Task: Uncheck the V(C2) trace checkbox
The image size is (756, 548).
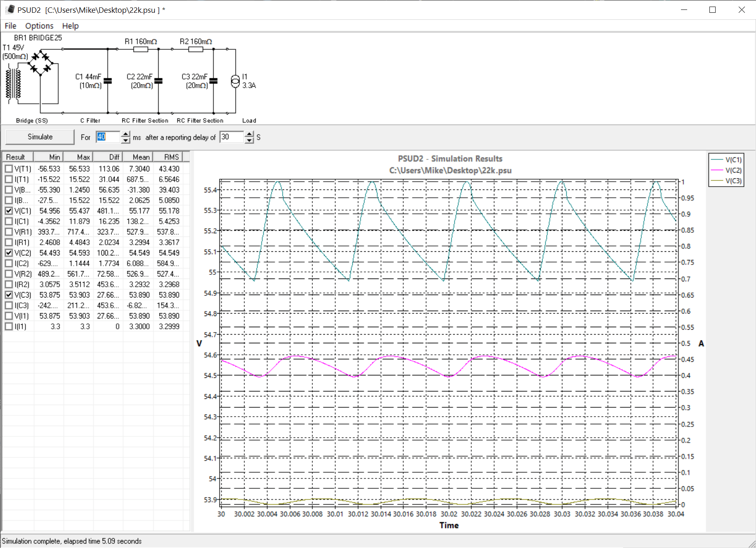Action: pyautogui.click(x=9, y=253)
